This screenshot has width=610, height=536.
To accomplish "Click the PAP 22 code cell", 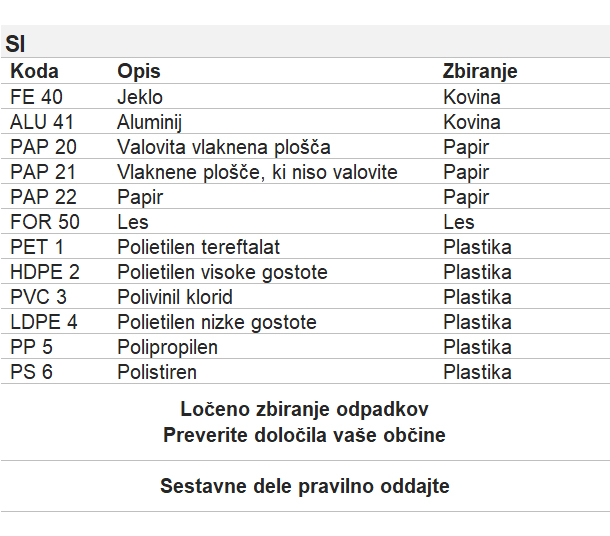I will coord(43,197).
